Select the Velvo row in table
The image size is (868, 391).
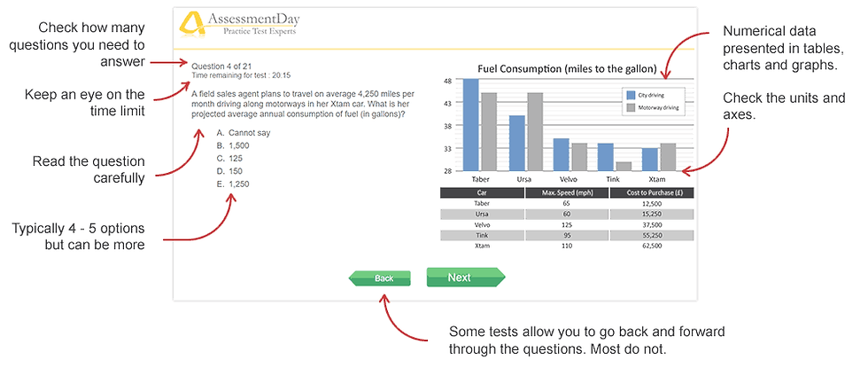pyautogui.click(x=566, y=224)
